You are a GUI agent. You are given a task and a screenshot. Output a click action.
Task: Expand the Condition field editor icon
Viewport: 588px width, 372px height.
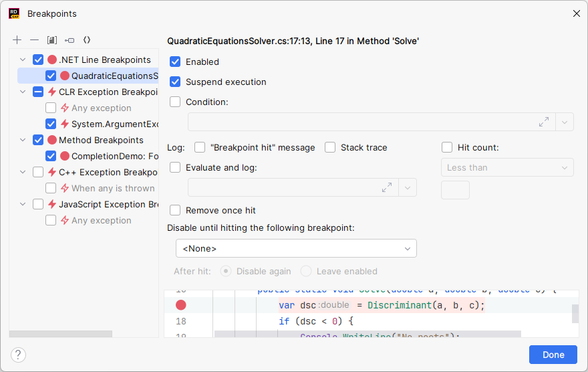coord(544,122)
